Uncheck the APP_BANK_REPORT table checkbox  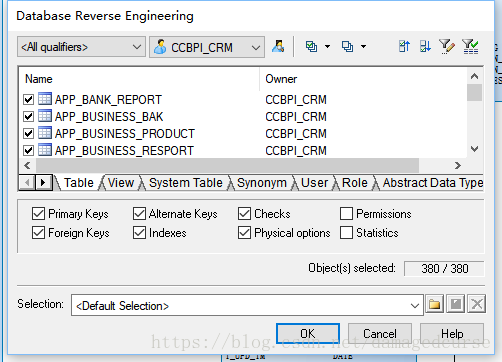coord(29,99)
